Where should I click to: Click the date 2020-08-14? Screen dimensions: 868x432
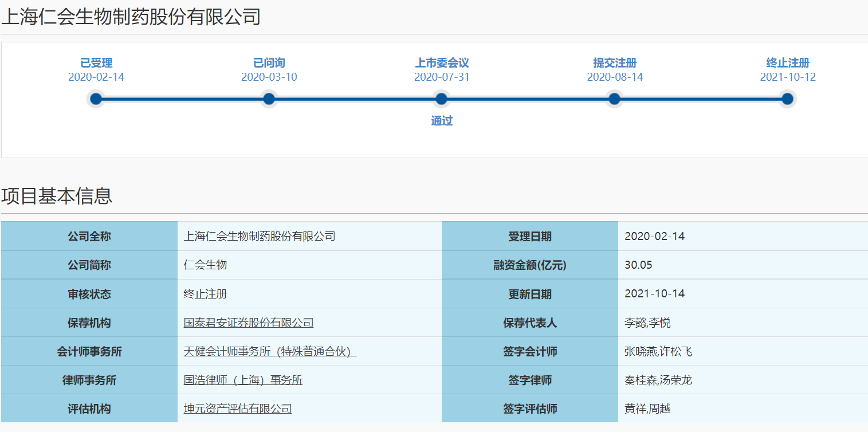(x=615, y=77)
